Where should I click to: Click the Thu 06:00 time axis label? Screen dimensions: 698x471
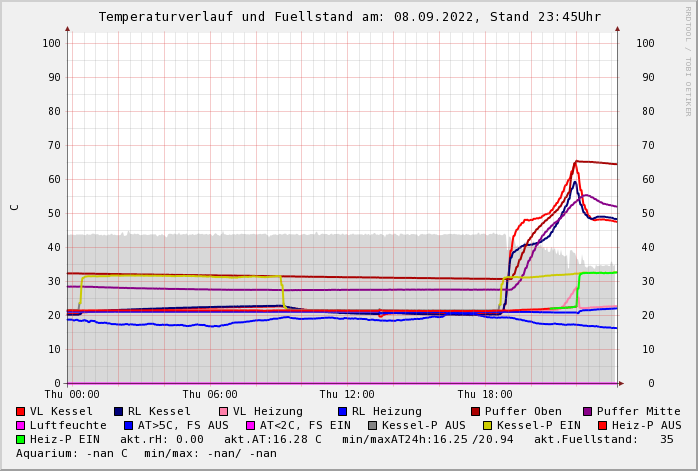click(210, 395)
